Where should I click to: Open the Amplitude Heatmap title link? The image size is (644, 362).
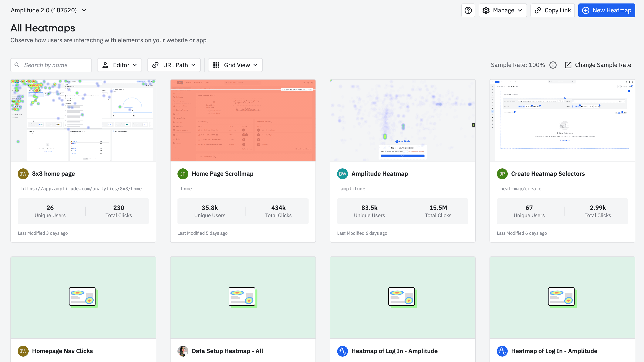[x=379, y=174]
